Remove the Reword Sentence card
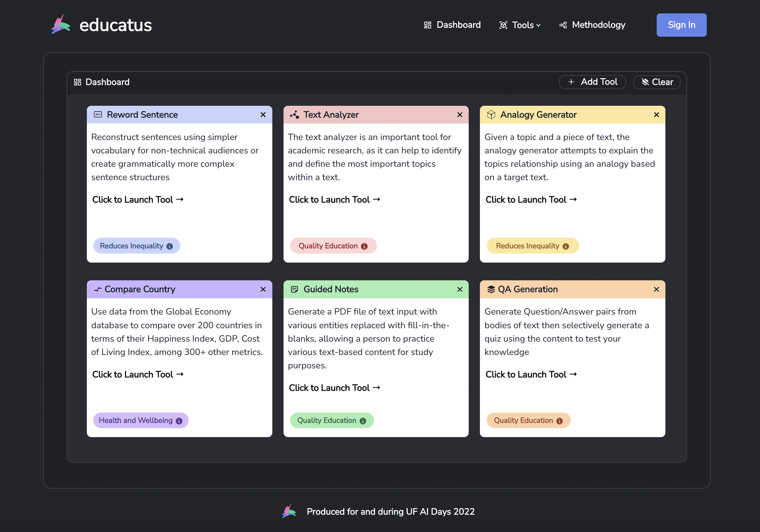760x532 pixels. coord(263,115)
